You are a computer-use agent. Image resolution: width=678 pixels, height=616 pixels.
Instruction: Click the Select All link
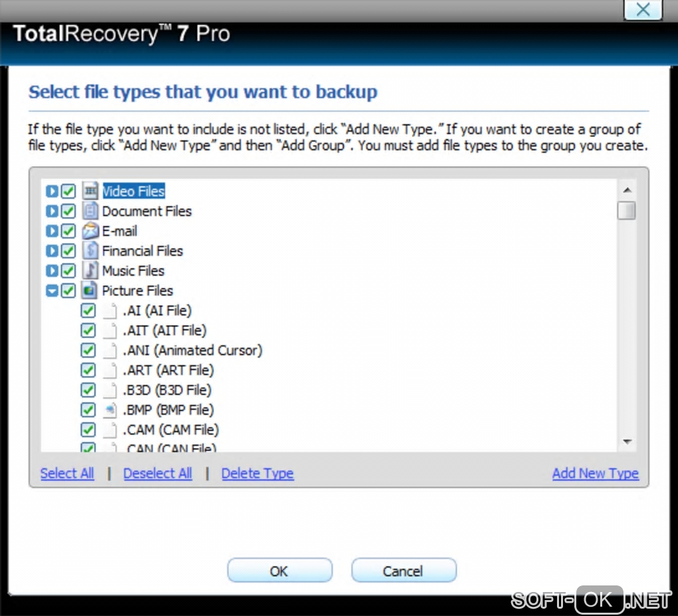(67, 473)
